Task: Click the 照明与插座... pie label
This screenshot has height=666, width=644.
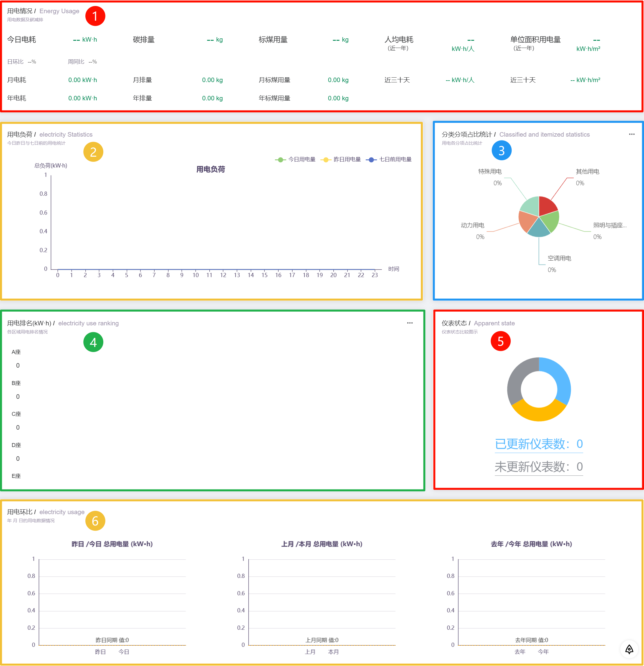Action: tap(610, 225)
